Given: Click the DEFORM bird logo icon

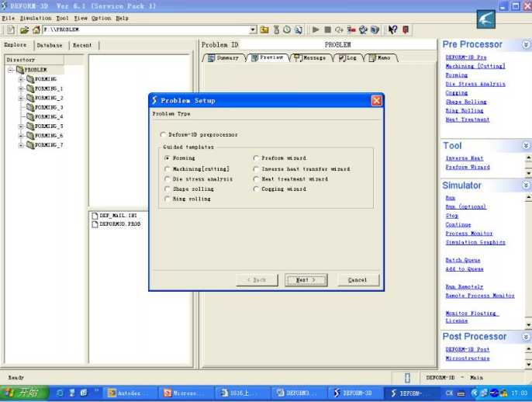Looking at the screenshot, I should click(485, 19).
